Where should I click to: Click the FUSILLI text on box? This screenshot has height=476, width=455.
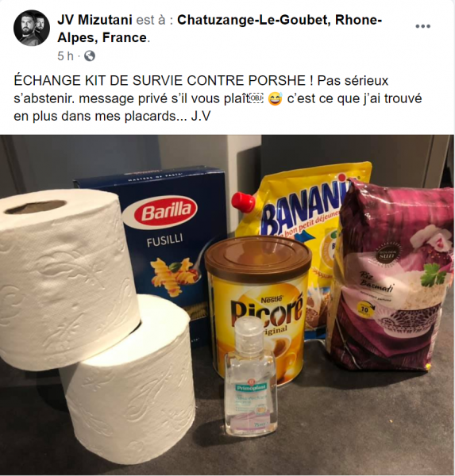click(x=165, y=240)
